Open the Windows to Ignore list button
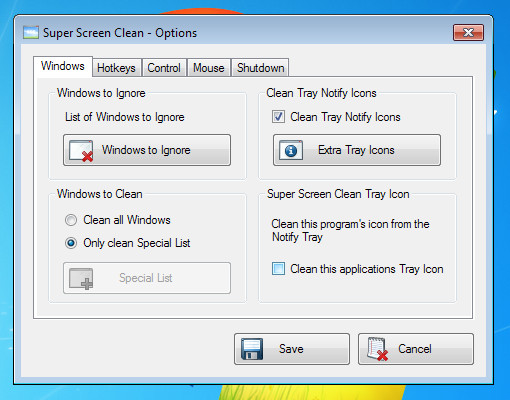Image resolution: width=510 pixels, height=400 pixels. 147,150
